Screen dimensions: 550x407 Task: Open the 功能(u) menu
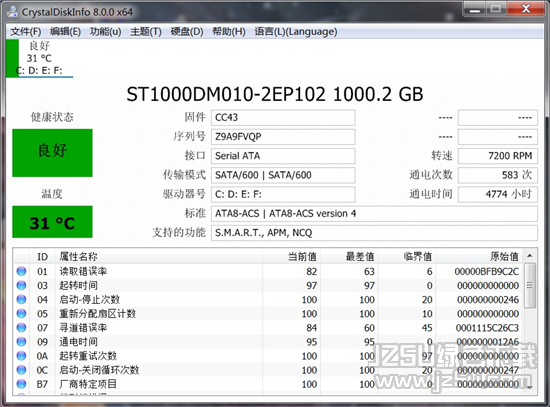[106, 32]
